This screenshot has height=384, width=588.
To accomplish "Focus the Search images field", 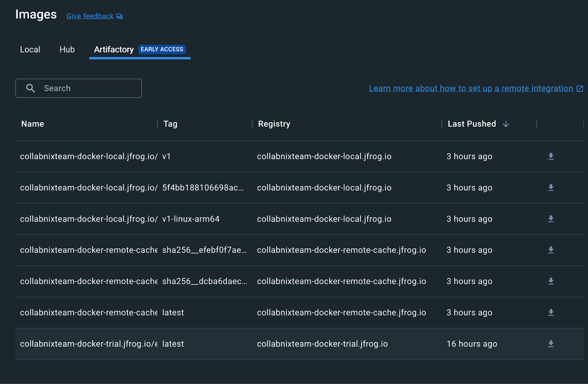I will (x=79, y=88).
